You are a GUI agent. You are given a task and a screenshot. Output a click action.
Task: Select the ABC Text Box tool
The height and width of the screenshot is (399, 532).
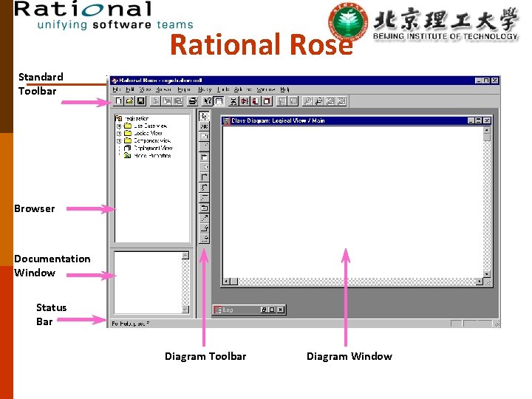click(x=204, y=126)
